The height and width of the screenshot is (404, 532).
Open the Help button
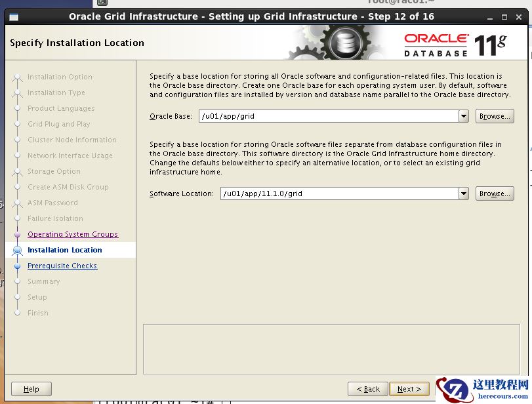(31, 389)
